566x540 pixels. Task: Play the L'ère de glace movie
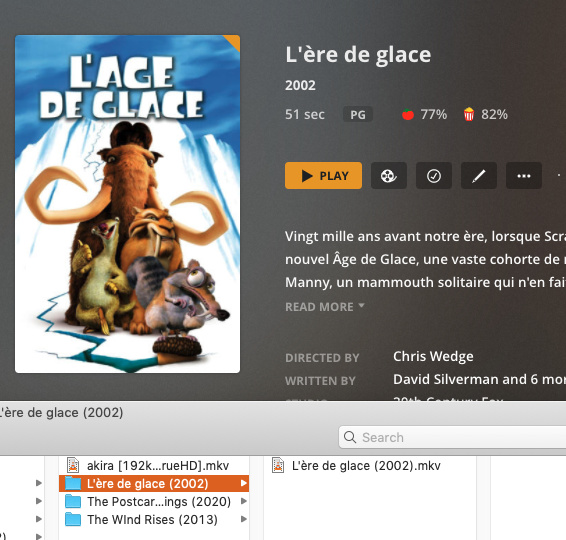click(323, 176)
